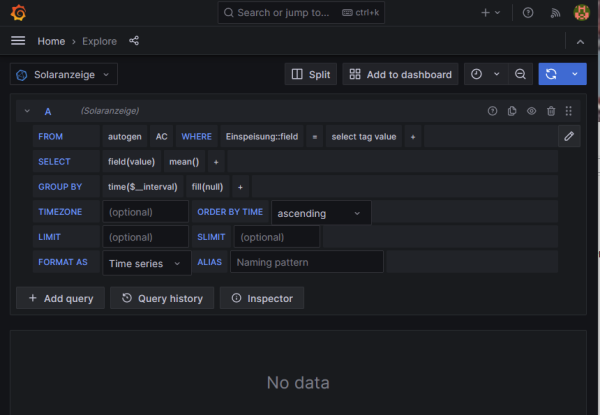Screen dimensions: 600x415
Task: Expand the ascending order by time dropdown
Action: tap(320, 212)
